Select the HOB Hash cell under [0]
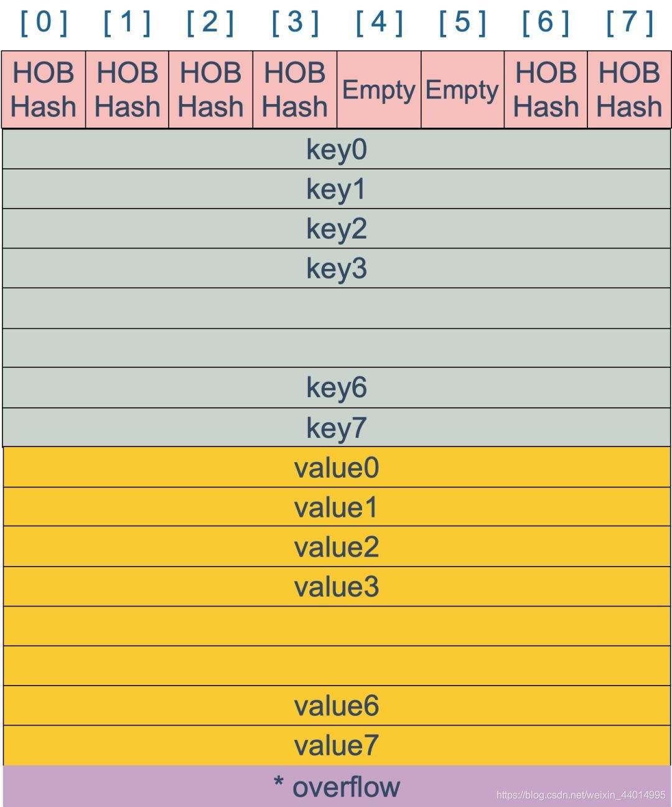The width and height of the screenshot is (672, 807). [44, 90]
